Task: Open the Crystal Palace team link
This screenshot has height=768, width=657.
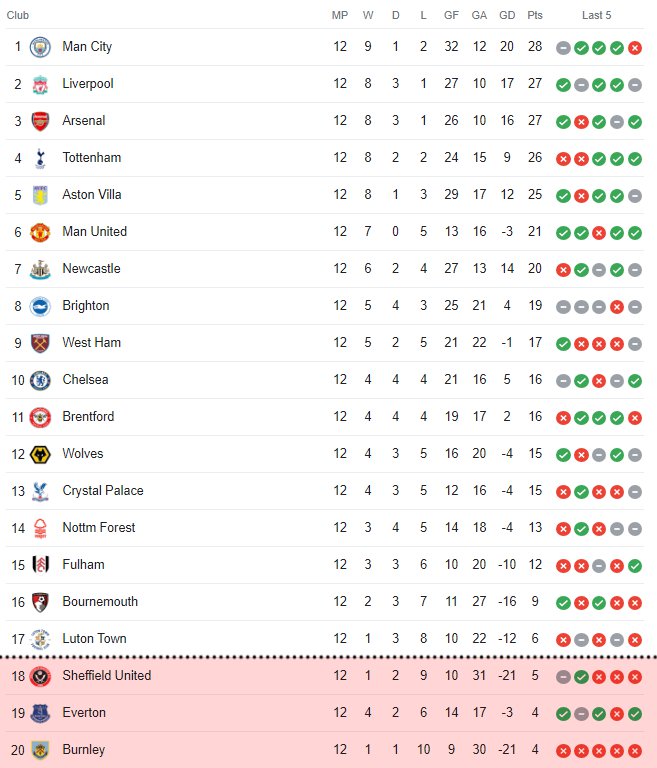Action: (103, 490)
